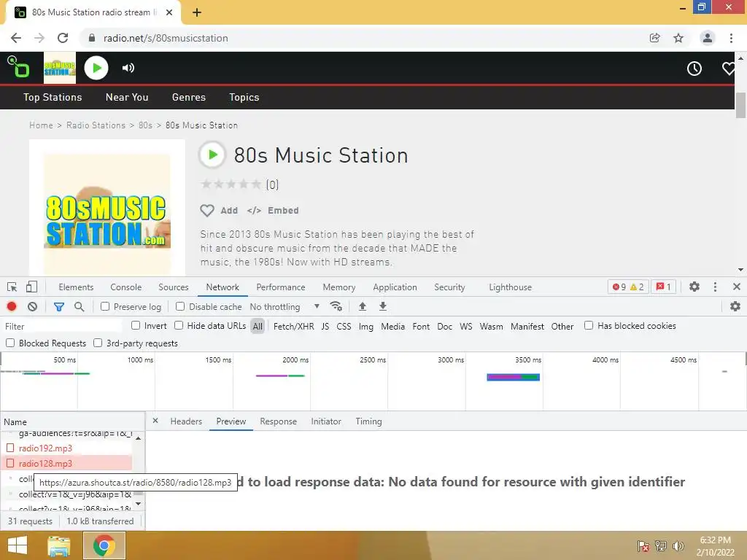Start playback from the top player bar
Screen dimensions: 747x560
(96, 68)
